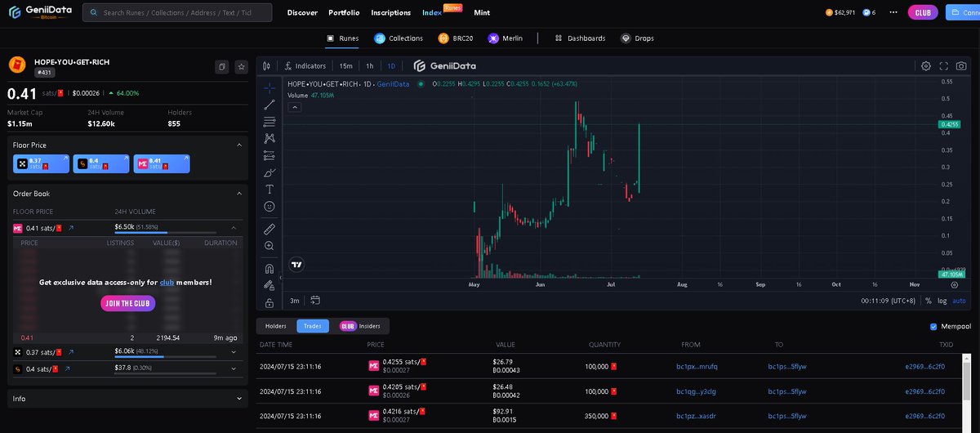
Task: Open the horizontal lines drawing tools
Action: 269,121
